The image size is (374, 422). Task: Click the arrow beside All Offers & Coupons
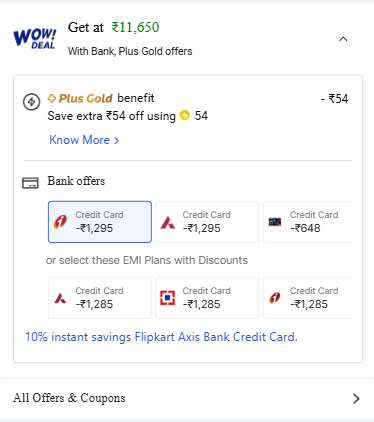pyautogui.click(x=356, y=399)
